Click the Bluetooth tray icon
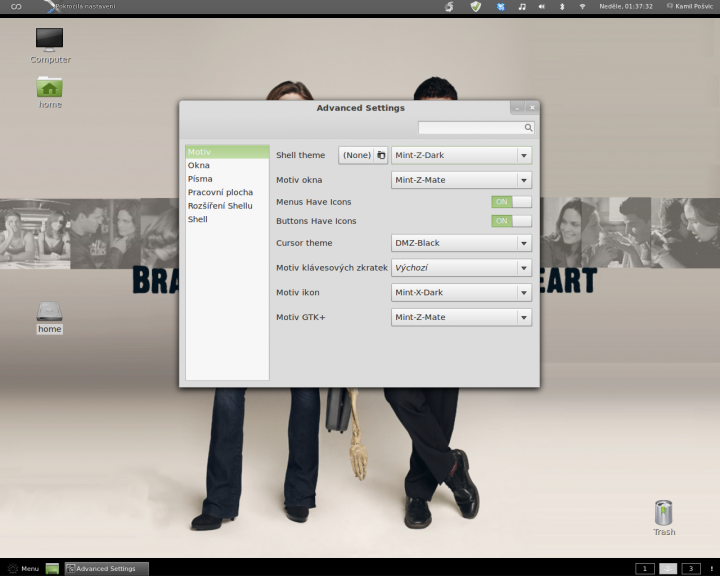Screen dimensions: 720x576 [x=562, y=6]
